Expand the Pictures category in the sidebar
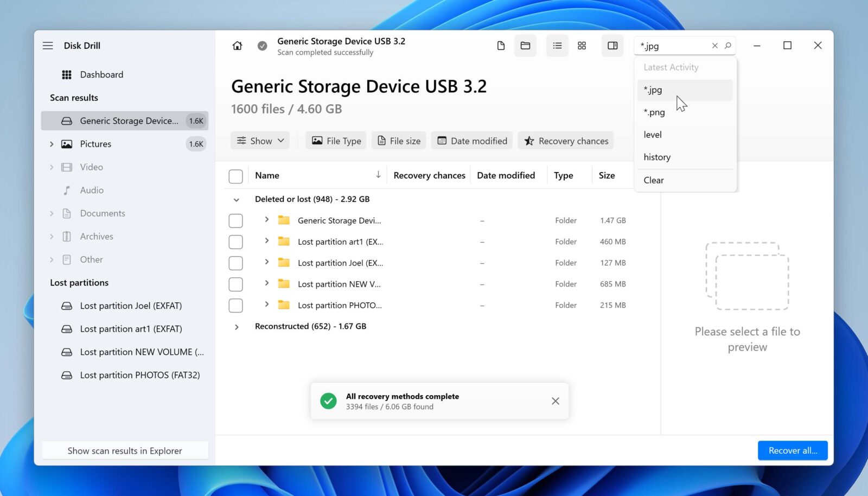 coord(52,144)
